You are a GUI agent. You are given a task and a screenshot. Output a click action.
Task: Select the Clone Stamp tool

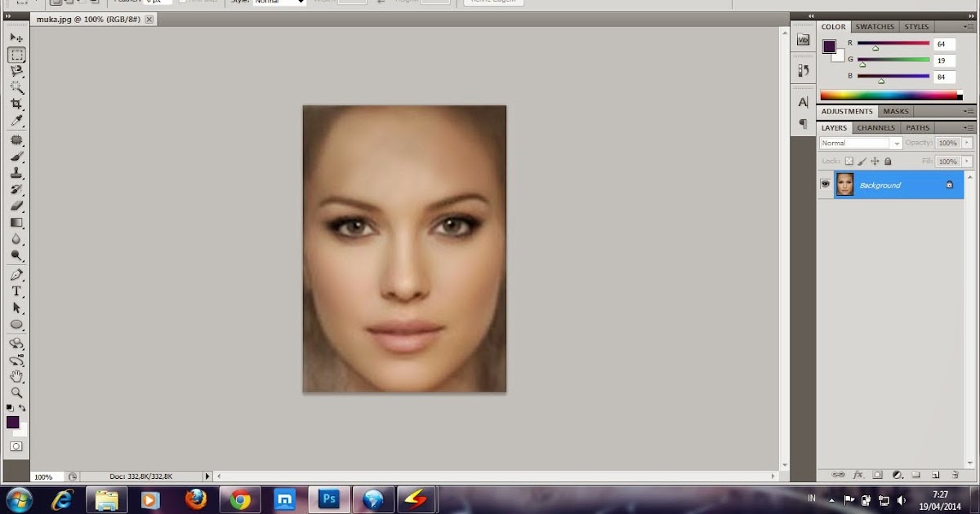point(16,173)
